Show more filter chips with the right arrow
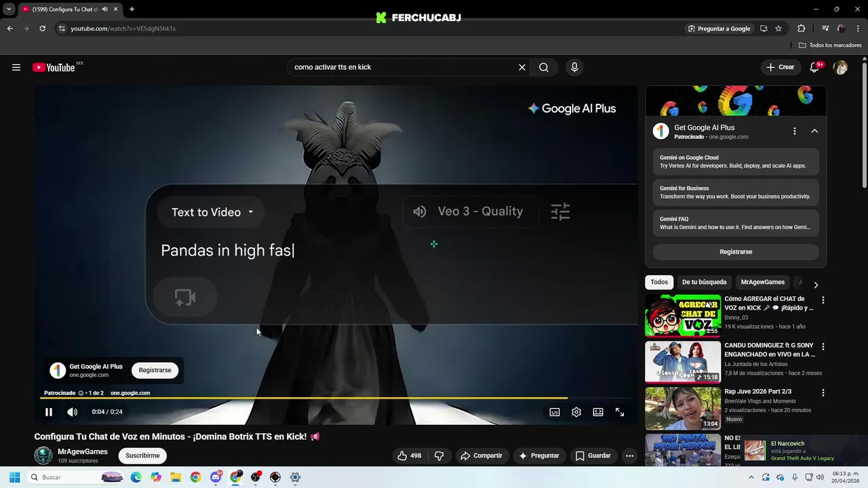868x488 pixels. coord(816,285)
